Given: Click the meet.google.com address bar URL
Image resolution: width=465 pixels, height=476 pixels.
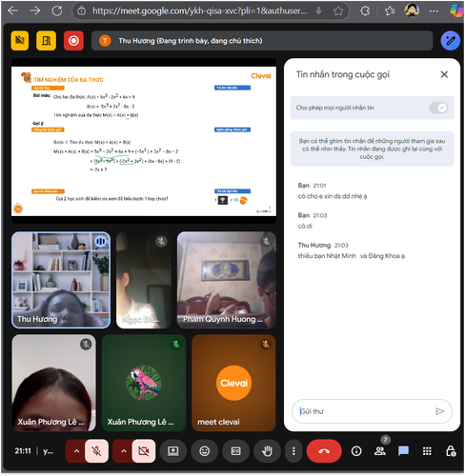Looking at the screenshot, I should point(199,11).
